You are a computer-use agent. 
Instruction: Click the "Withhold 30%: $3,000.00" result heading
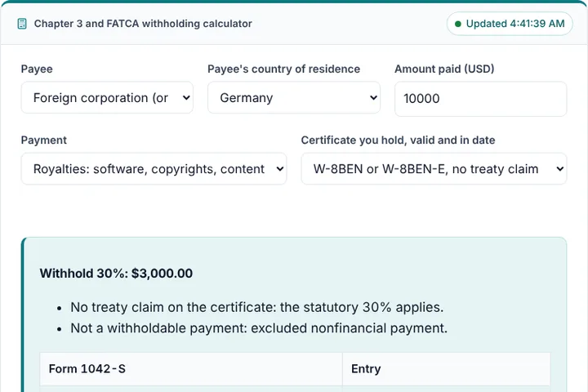(116, 273)
